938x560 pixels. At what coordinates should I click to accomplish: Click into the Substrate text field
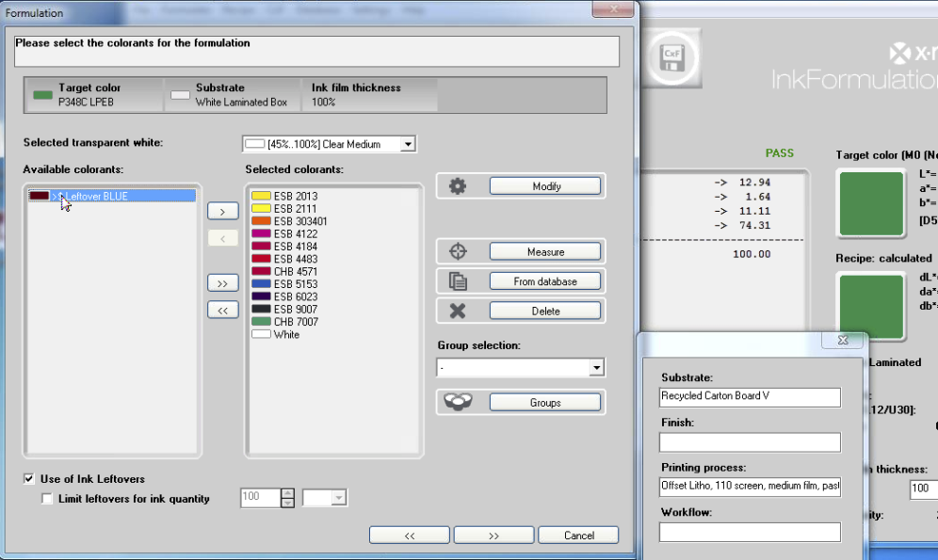(x=750, y=396)
